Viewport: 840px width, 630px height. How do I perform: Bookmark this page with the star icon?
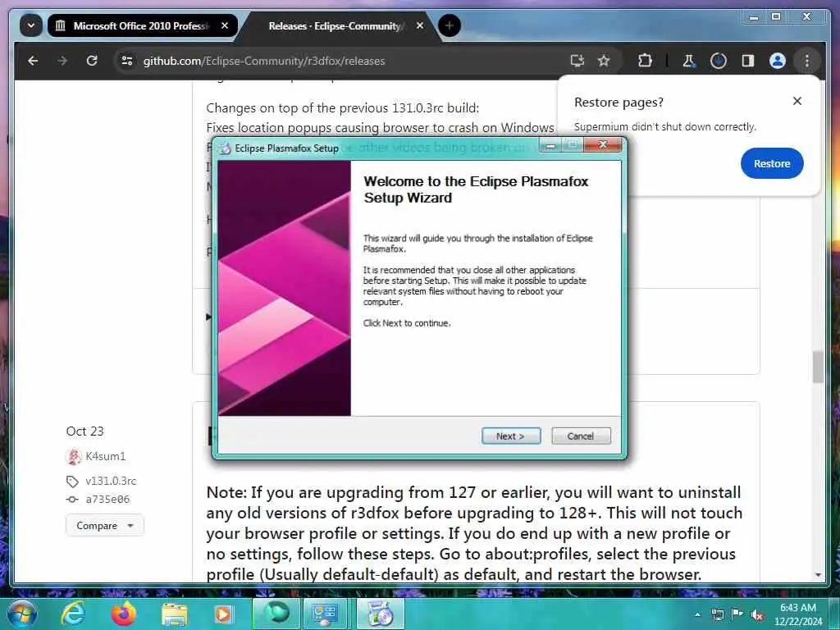[x=604, y=61]
